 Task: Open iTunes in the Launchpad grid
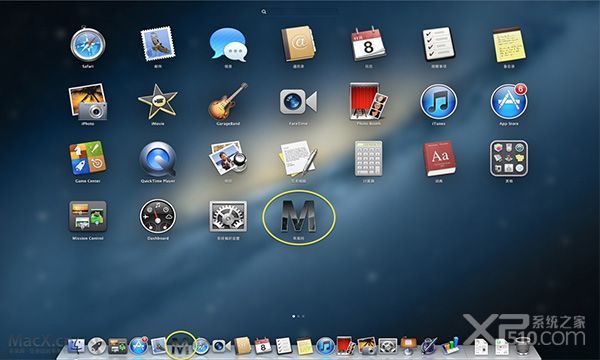coord(439,102)
